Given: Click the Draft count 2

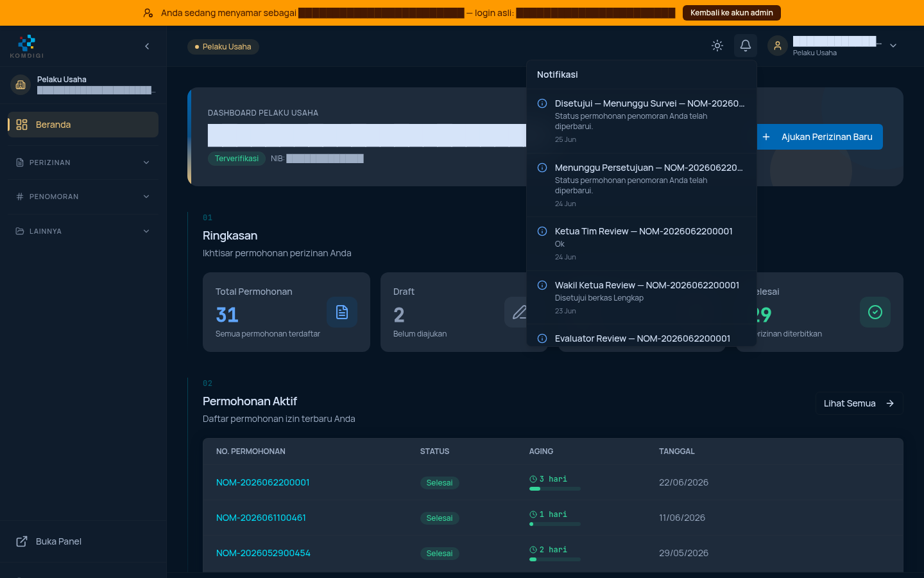Looking at the screenshot, I should pyautogui.click(x=399, y=315).
